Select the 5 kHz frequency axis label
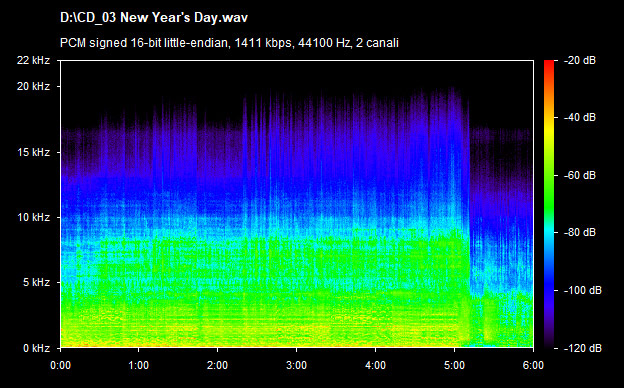This screenshot has height=388, width=624. click(36, 283)
